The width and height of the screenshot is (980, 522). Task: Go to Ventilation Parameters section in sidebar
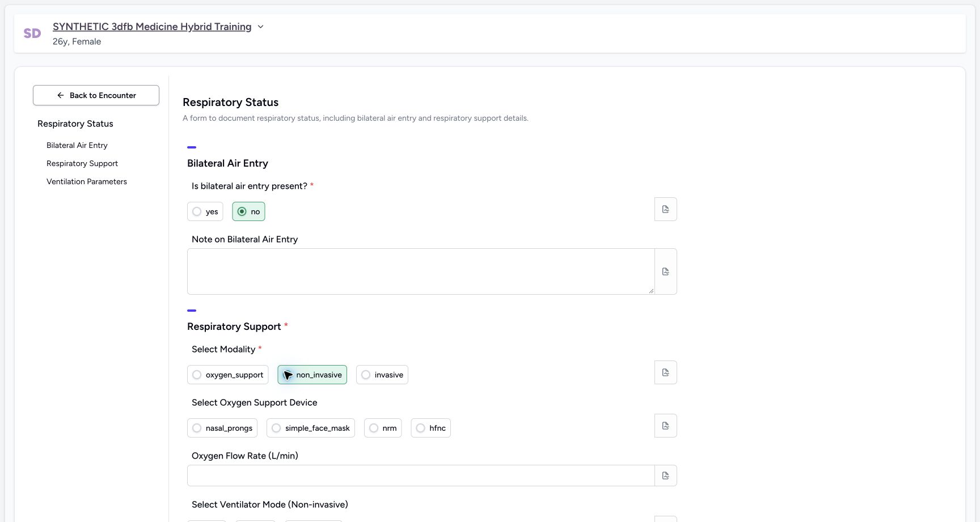(x=87, y=181)
